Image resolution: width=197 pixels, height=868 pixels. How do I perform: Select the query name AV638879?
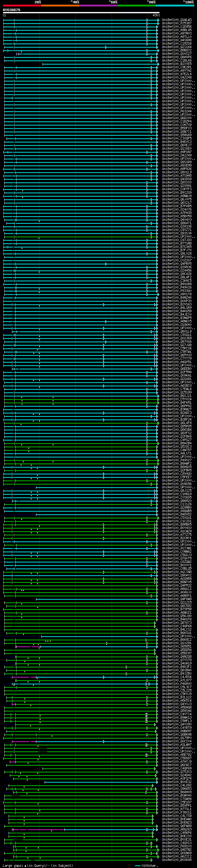(11, 10)
